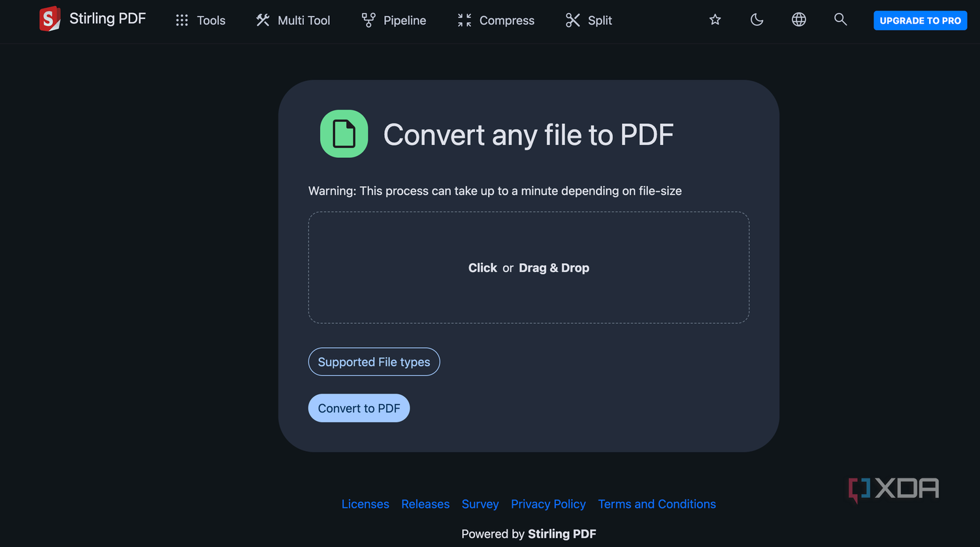Screen dimensions: 980x547
Task: Click the Pipeline branch icon
Action: [368, 20]
